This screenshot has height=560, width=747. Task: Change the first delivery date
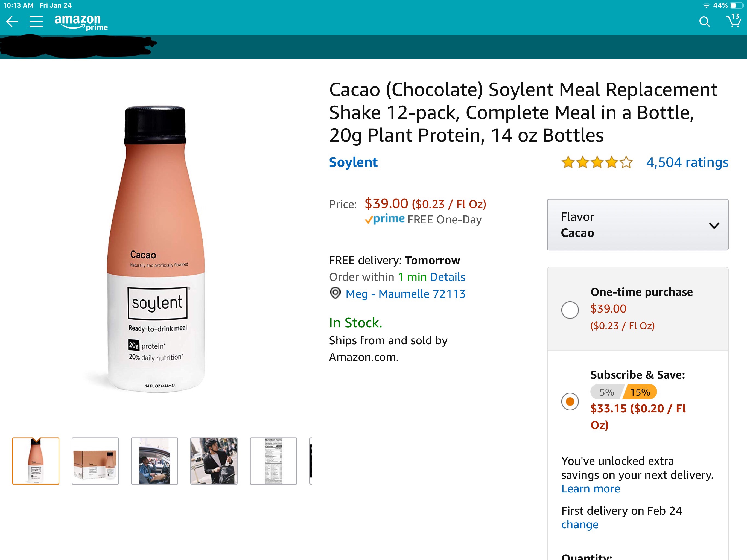579,524
